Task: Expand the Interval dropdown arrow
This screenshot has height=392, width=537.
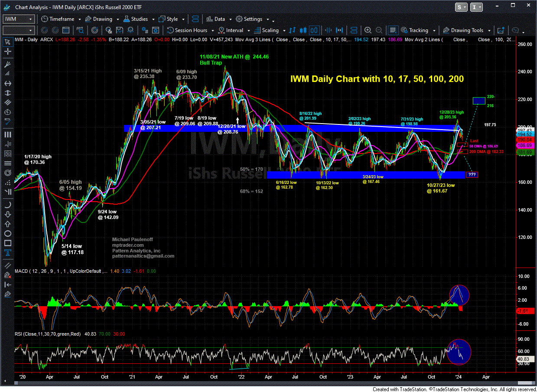Action: tap(248, 31)
